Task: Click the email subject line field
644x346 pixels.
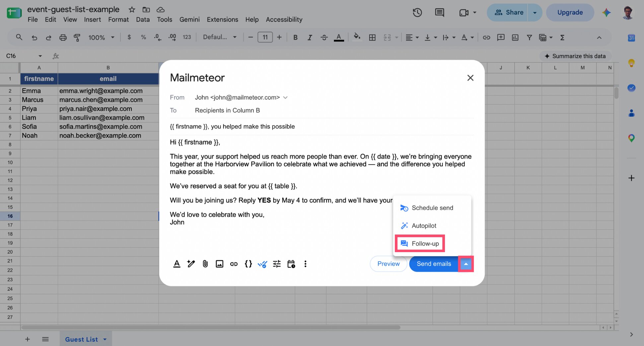Action: [x=322, y=126]
